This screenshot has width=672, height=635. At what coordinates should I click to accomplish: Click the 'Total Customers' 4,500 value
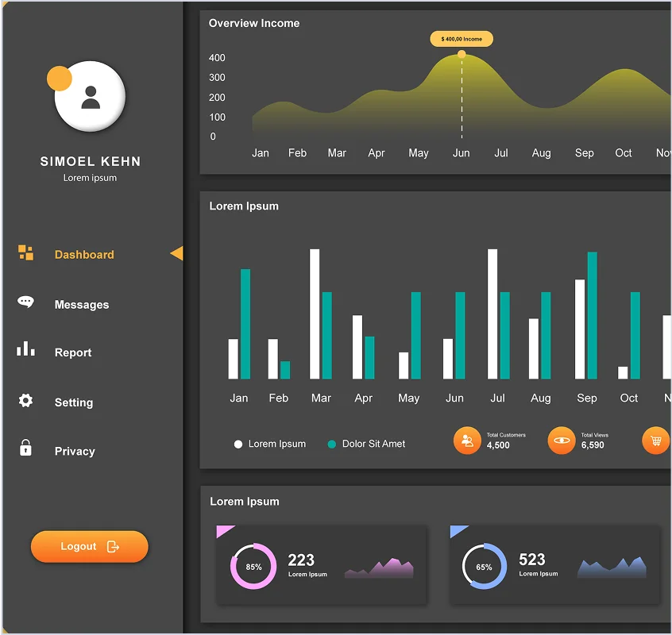[x=498, y=445]
